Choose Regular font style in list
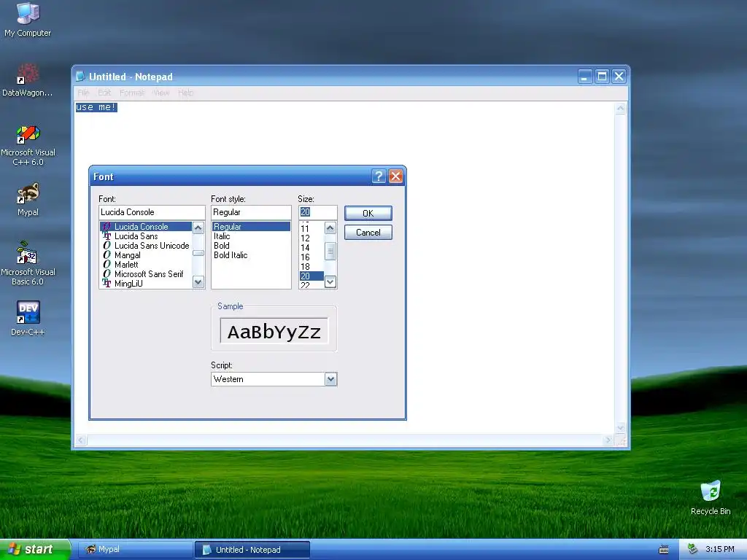The width and height of the screenshot is (747, 560). click(251, 227)
